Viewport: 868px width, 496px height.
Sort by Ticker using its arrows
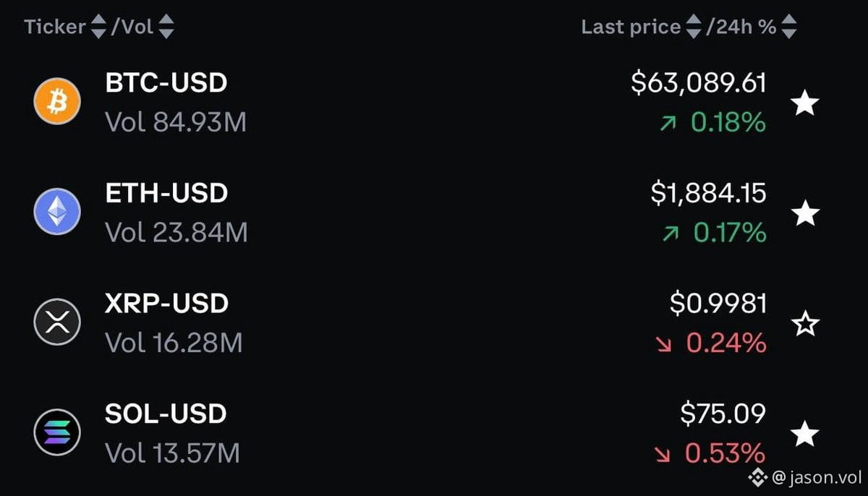[98, 27]
